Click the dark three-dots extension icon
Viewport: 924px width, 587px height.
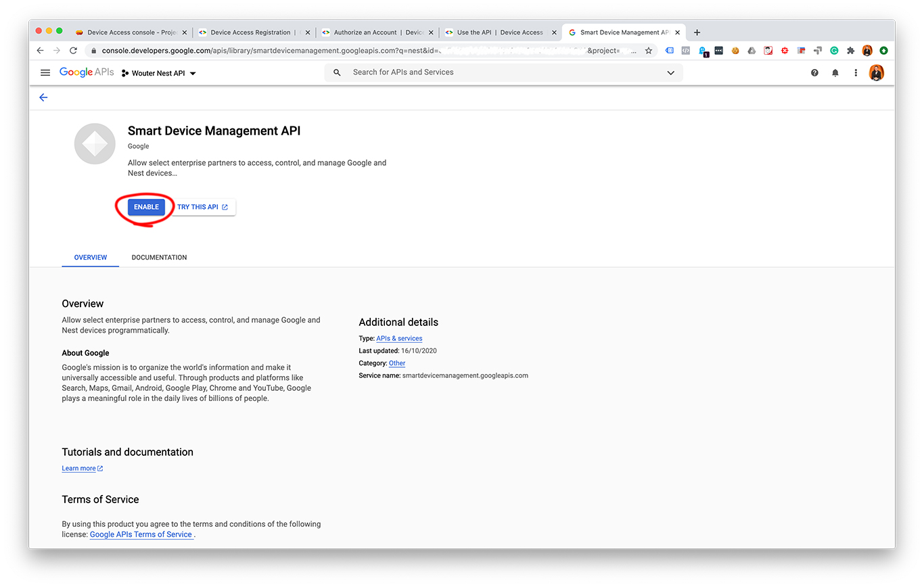tap(718, 51)
